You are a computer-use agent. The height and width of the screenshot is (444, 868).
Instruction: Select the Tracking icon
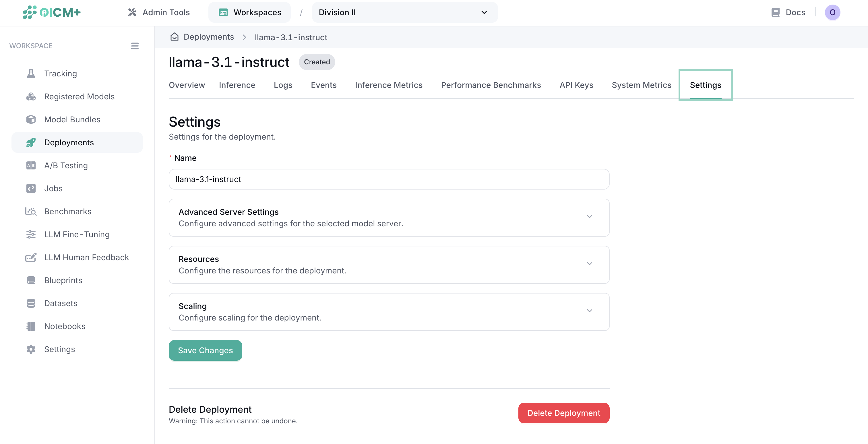pos(31,73)
